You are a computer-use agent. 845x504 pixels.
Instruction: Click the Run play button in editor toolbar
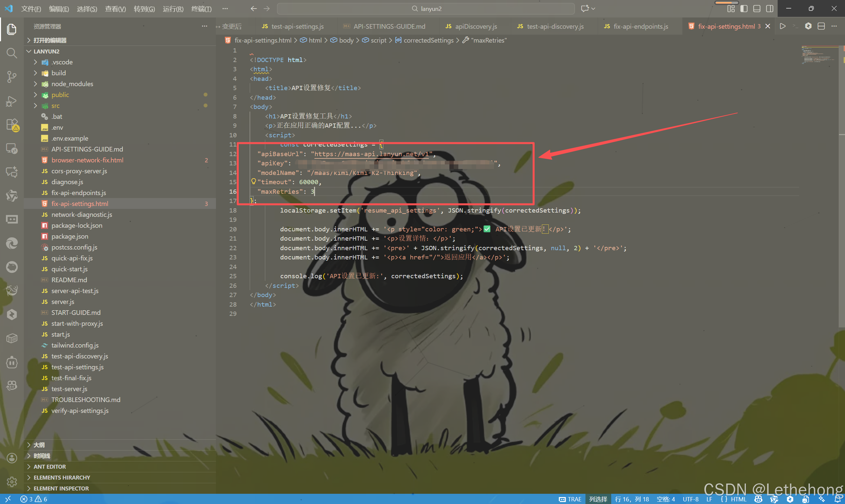(783, 26)
